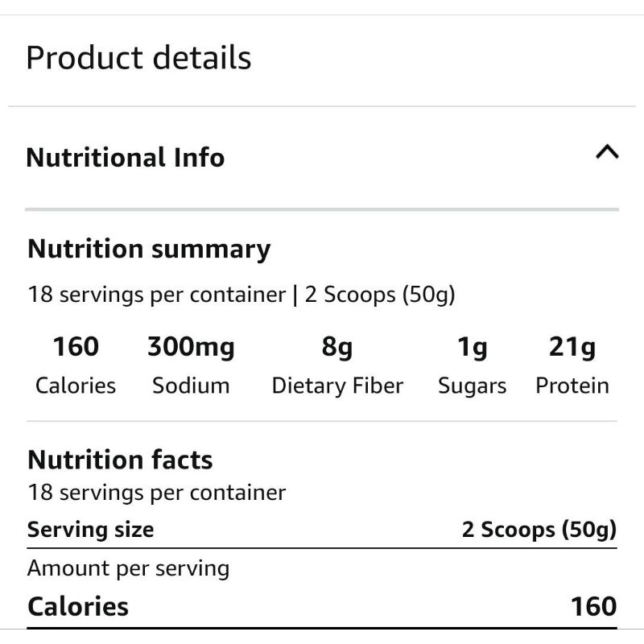Select the 8g dietary fiber amount
Image resolution: width=644 pixels, height=644 pixels.
[337, 347]
